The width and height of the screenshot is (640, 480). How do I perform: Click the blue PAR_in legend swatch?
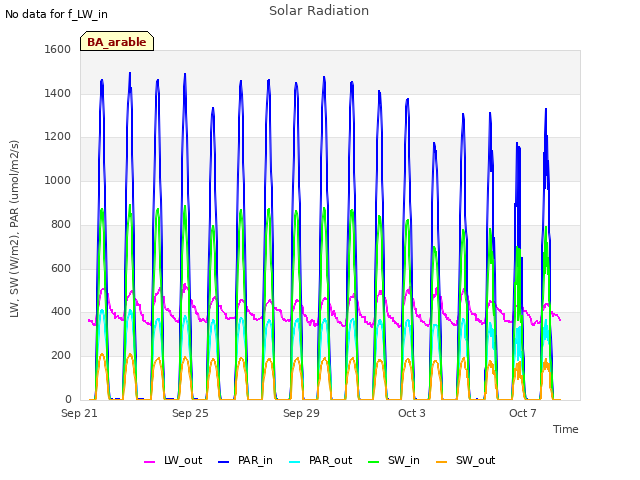tap(224, 462)
